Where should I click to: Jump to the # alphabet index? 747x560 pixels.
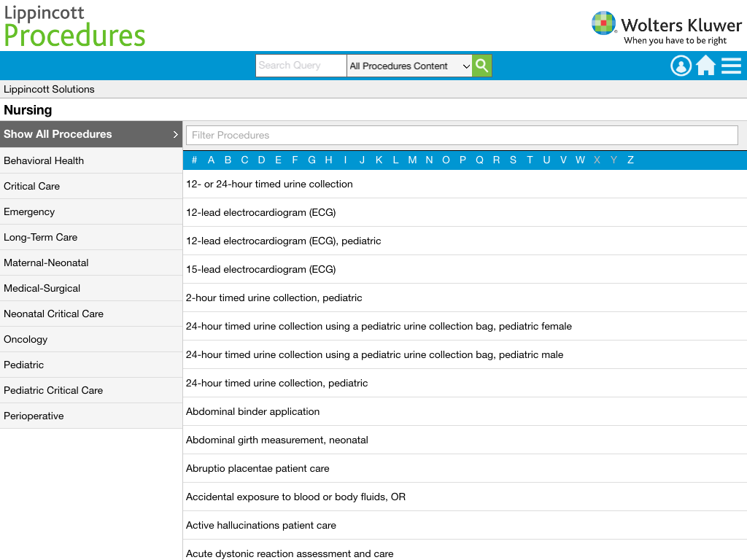tap(194, 160)
